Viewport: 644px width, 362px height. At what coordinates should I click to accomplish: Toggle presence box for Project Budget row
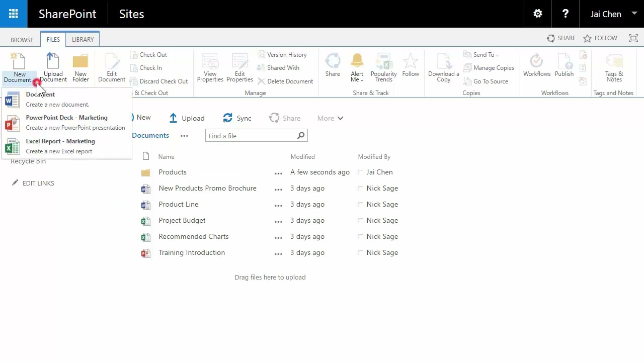[360, 221]
